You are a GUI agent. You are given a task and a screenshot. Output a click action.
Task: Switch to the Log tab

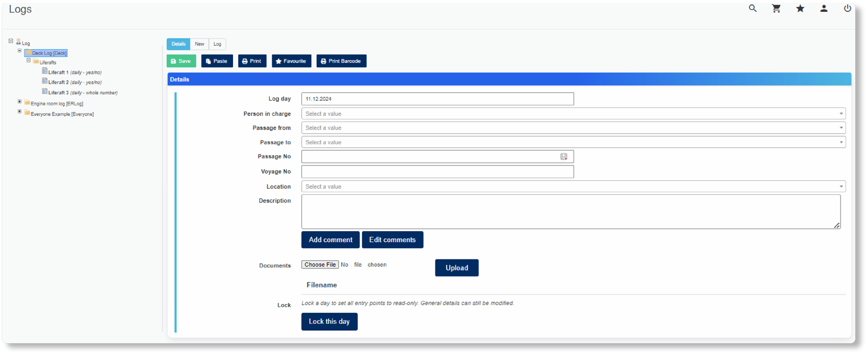click(x=217, y=44)
